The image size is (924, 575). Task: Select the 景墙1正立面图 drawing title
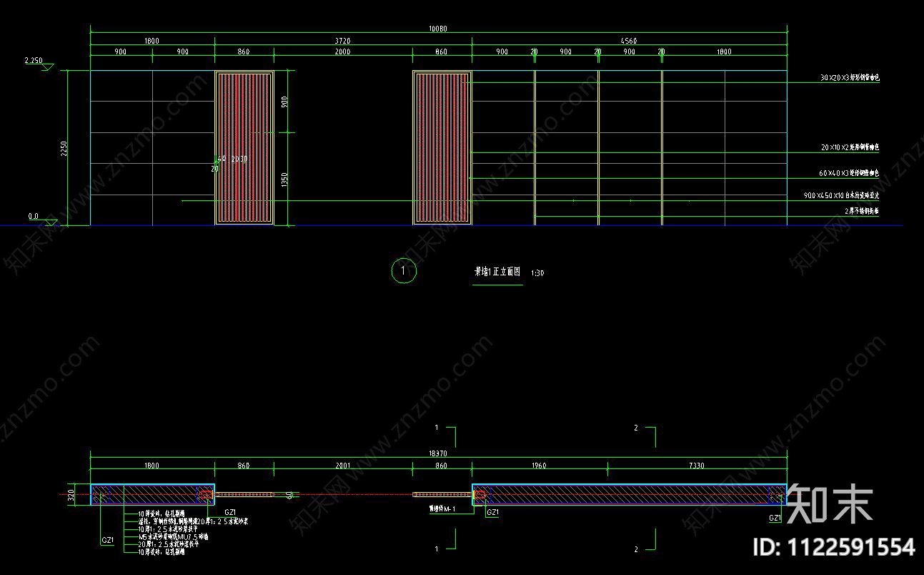(498, 272)
